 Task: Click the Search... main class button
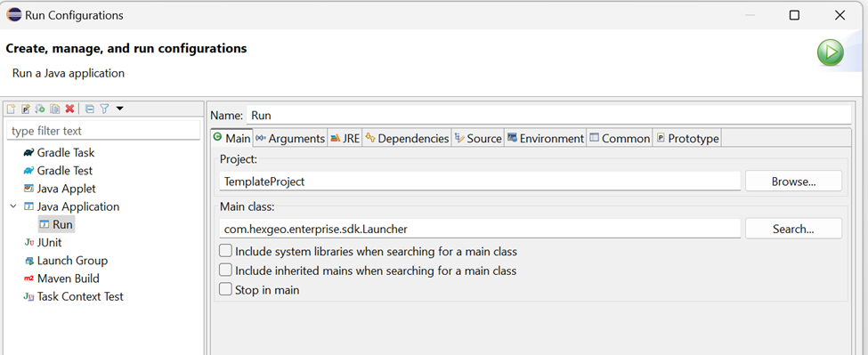793,229
